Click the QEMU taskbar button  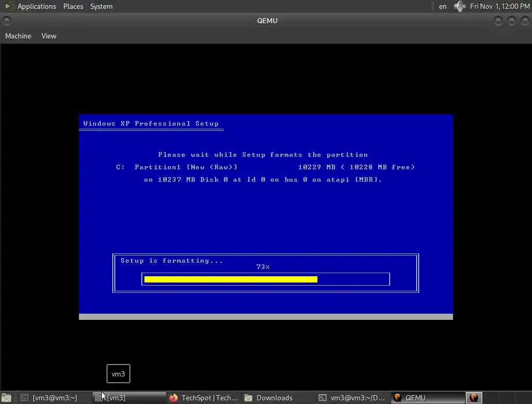pyautogui.click(x=428, y=398)
